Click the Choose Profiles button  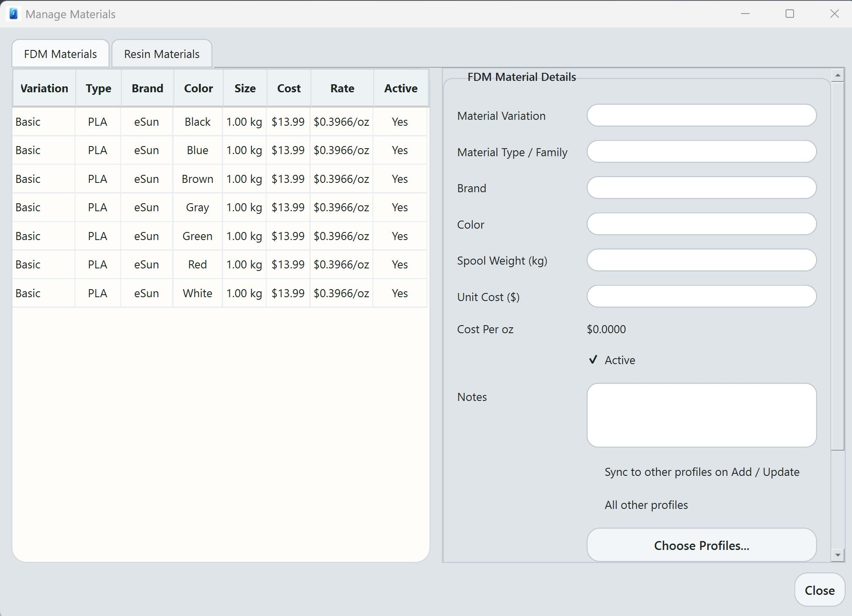[701, 545]
